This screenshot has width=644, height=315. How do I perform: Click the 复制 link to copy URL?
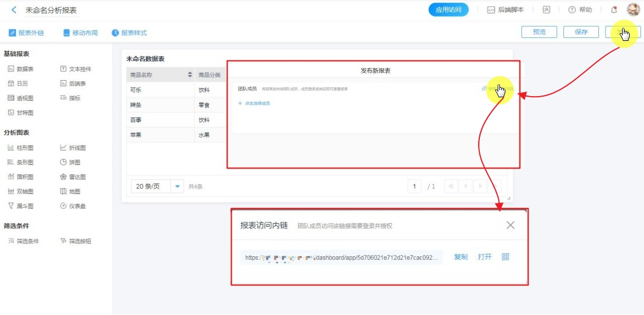(460, 257)
